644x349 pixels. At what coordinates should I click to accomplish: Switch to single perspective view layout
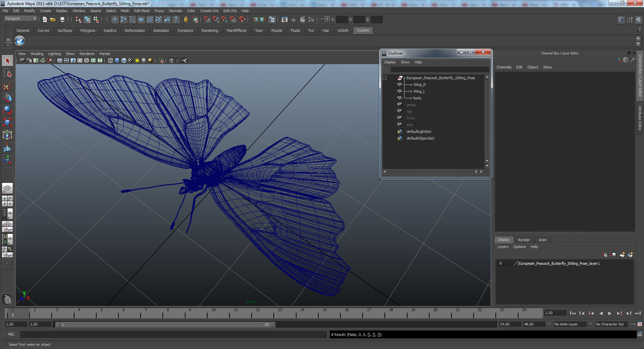(x=7, y=188)
